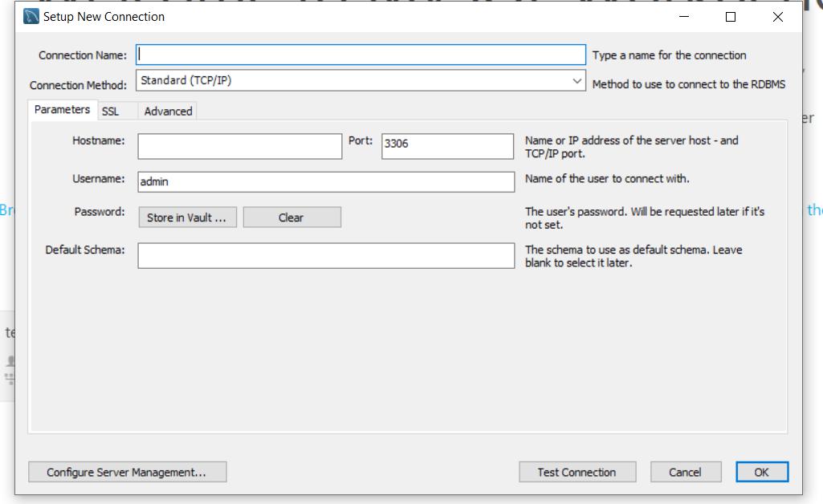Select the Parameters tab
Viewport: 823px width, 504px height.
click(61, 110)
